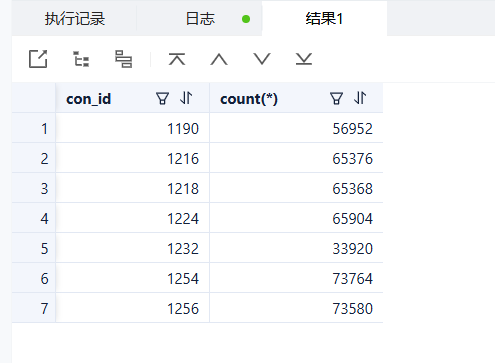Click count cell 65368
The image size is (495, 363).
coord(296,188)
